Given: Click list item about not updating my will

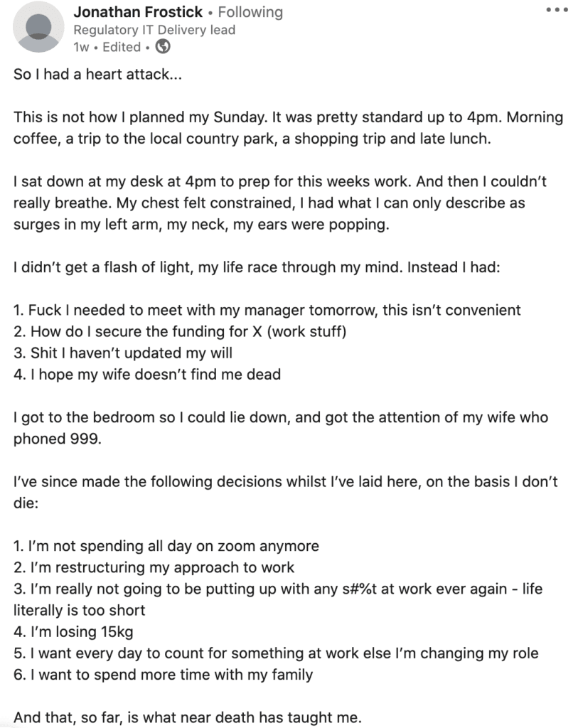Looking at the screenshot, I should tap(122, 353).
